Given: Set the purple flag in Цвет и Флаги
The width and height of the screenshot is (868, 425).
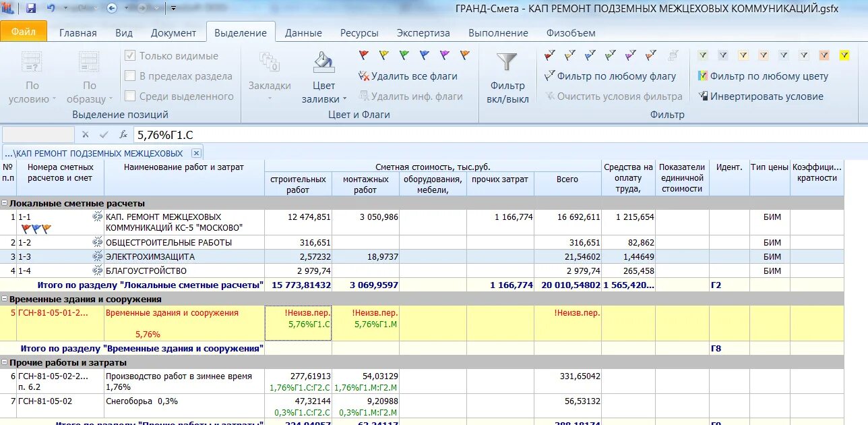Looking at the screenshot, I should tap(445, 55).
